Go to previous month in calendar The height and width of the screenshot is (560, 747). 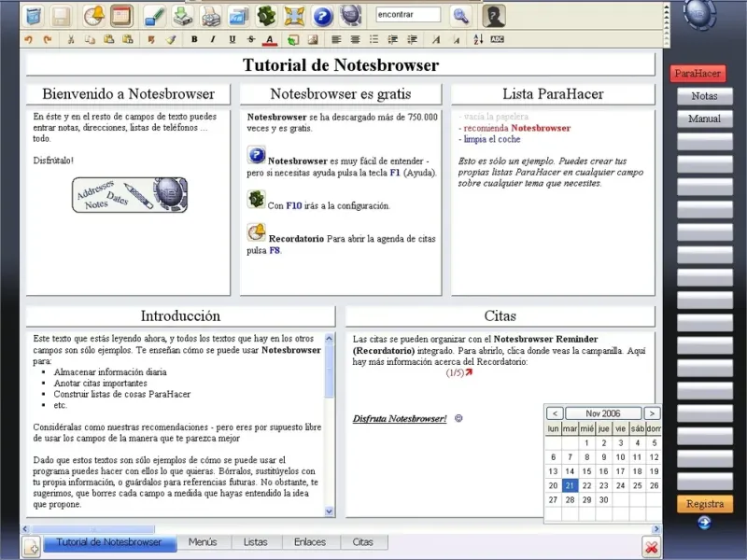click(x=555, y=413)
